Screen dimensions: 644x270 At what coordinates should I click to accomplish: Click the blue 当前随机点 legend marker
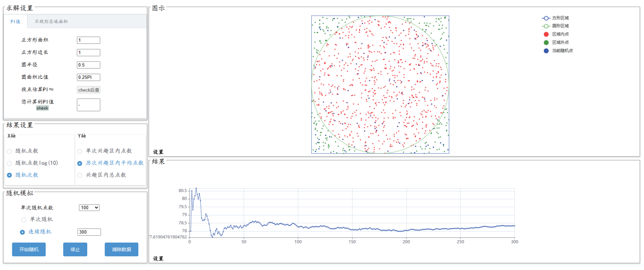pos(546,51)
